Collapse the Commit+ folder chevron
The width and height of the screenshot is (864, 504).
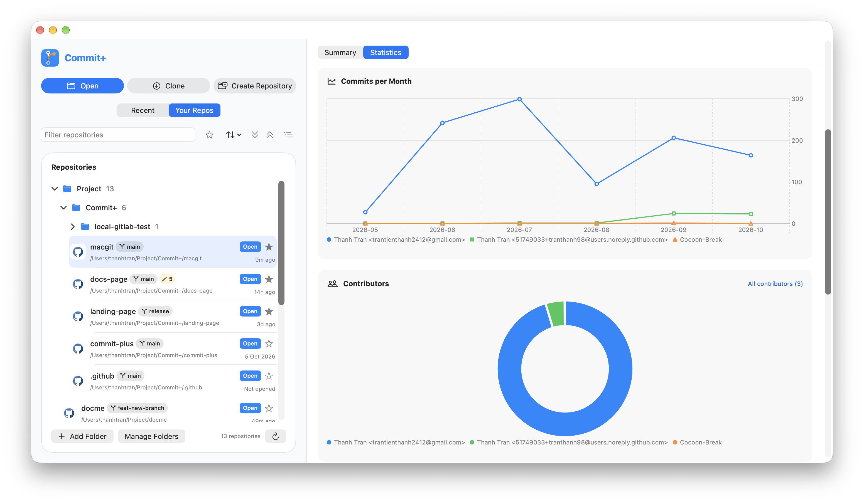63,207
